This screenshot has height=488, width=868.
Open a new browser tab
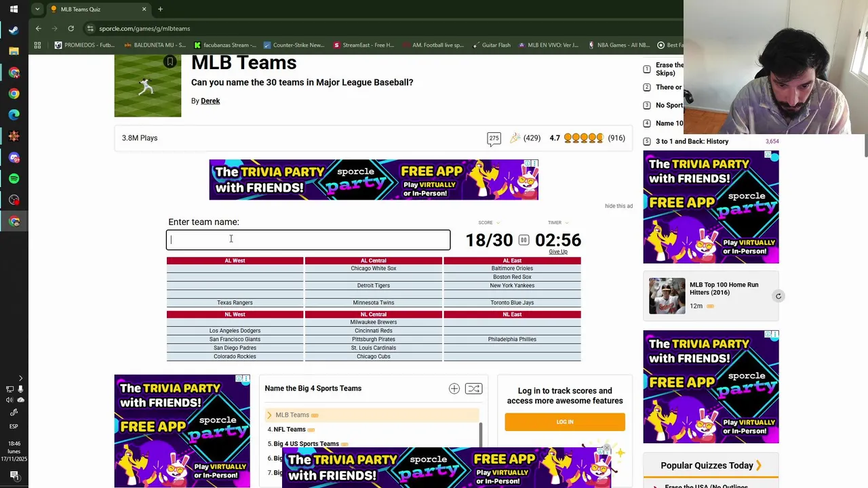pyautogui.click(x=160, y=9)
